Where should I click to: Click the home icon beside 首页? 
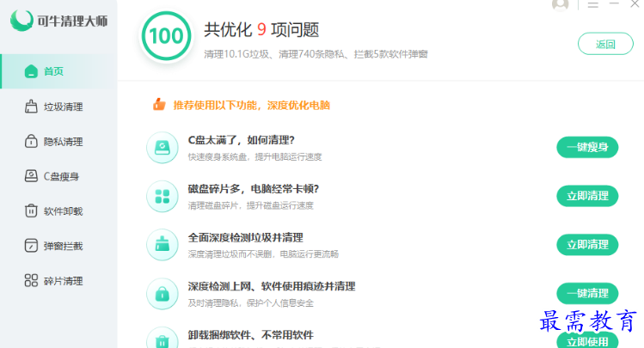coord(31,71)
